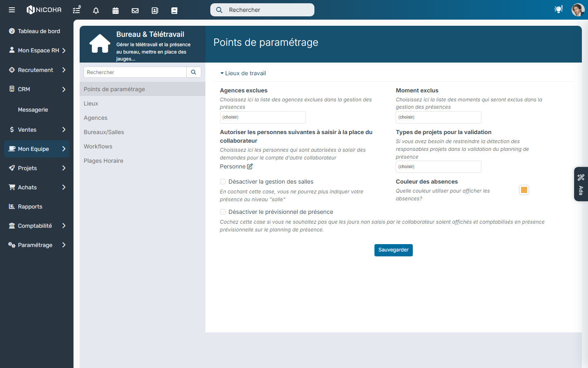Open notifications bell icon

click(96, 10)
